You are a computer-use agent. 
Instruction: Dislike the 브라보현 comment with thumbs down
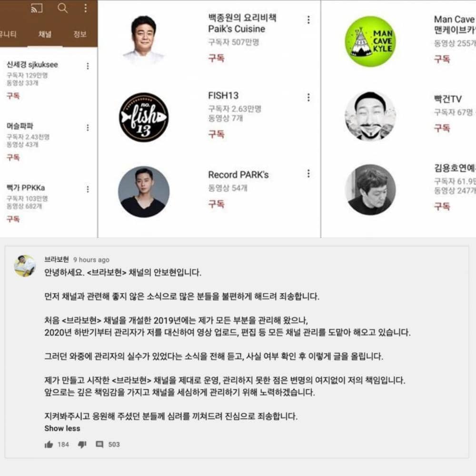pyautogui.click(x=82, y=445)
